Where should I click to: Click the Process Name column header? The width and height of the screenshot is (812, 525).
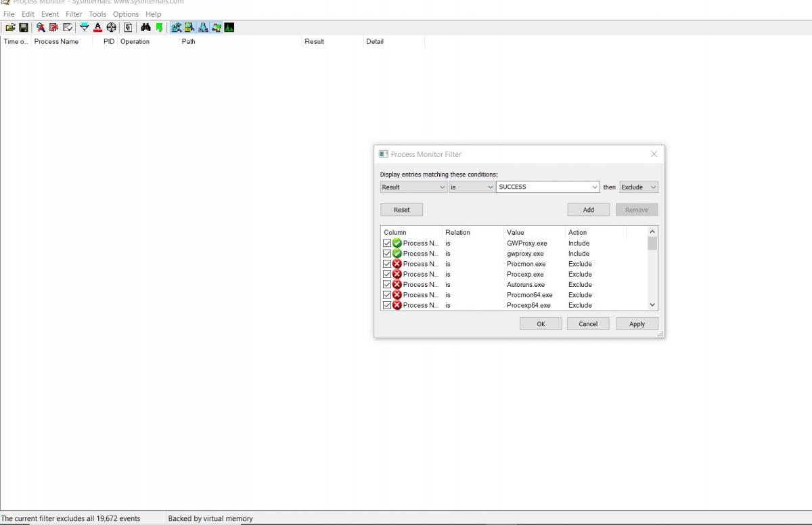[x=62, y=42]
